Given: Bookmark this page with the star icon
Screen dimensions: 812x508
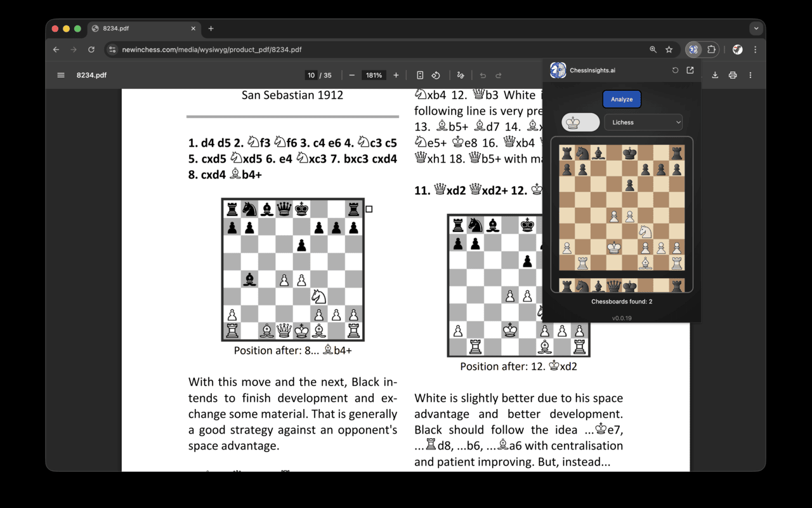Looking at the screenshot, I should [669, 49].
